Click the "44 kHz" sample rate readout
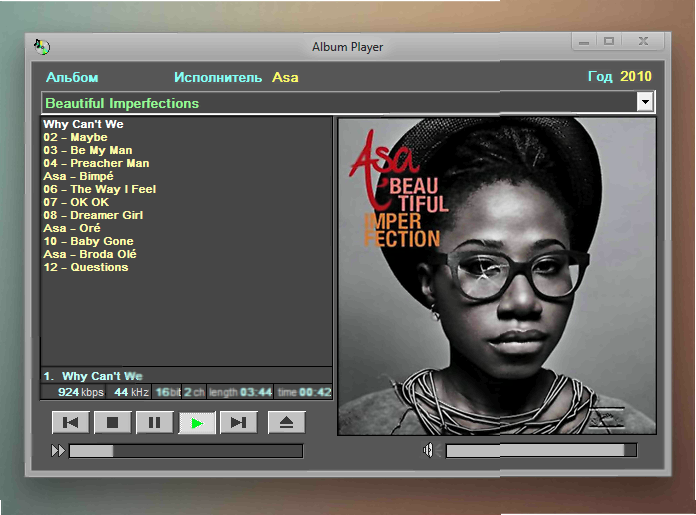This screenshot has height=515, width=696. click(x=129, y=392)
